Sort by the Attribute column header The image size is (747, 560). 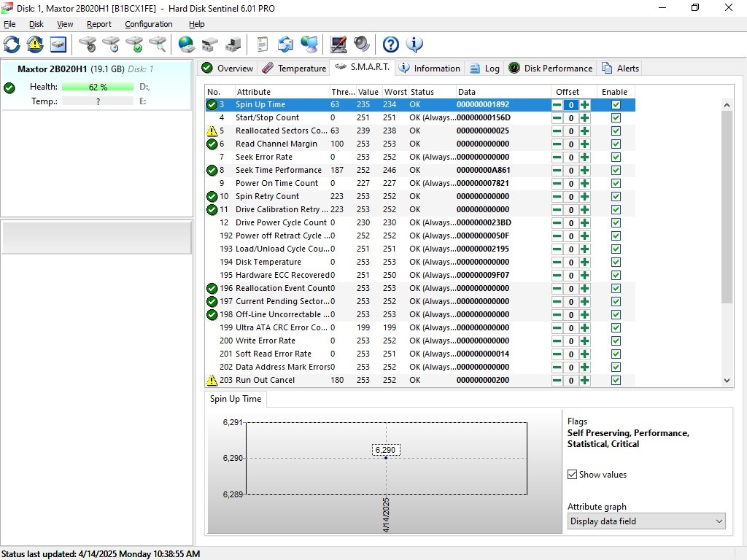pyautogui.click(x=282, y=92)
